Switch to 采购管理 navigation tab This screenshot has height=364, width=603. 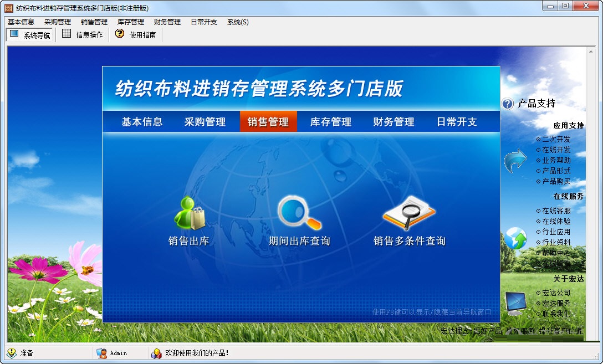(x=205, y=122)
